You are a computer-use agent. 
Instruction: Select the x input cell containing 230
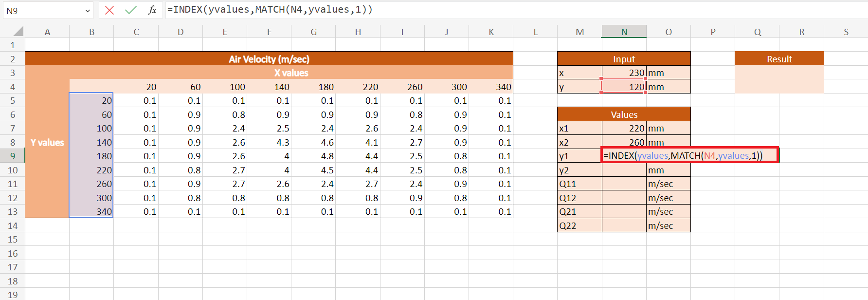click(624, 73)
